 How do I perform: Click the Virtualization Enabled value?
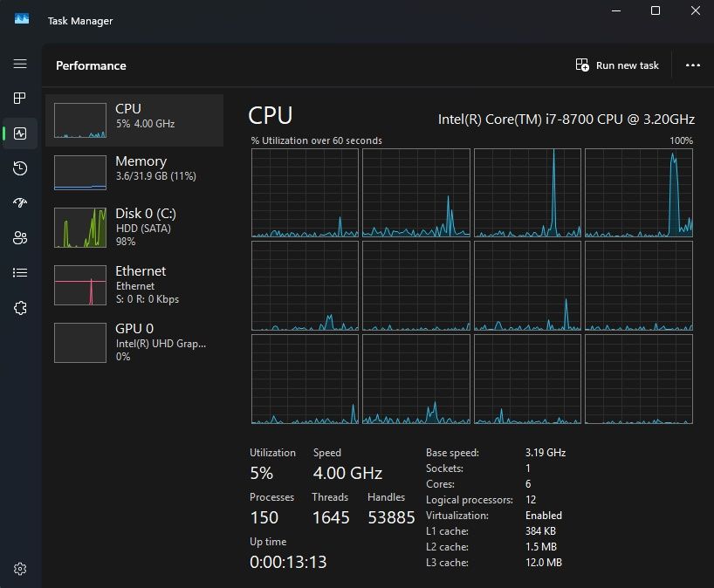pyautogui.click(x=544, y=516)
